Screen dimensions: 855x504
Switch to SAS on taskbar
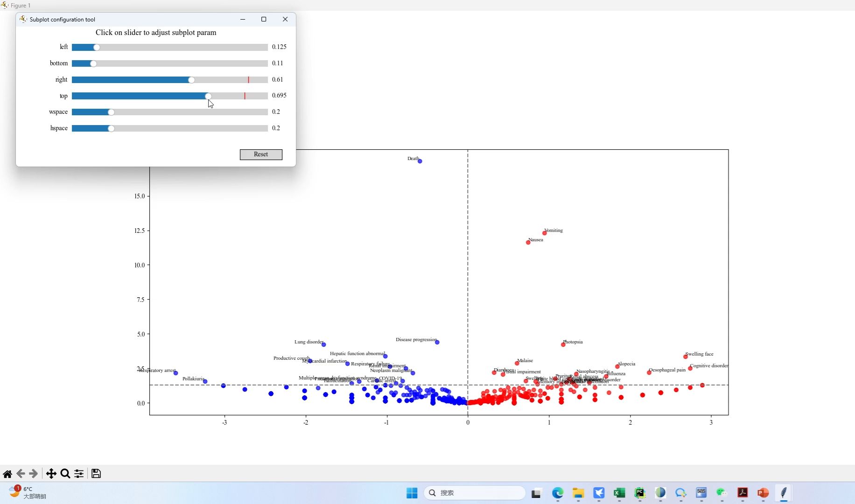point(701,493)
